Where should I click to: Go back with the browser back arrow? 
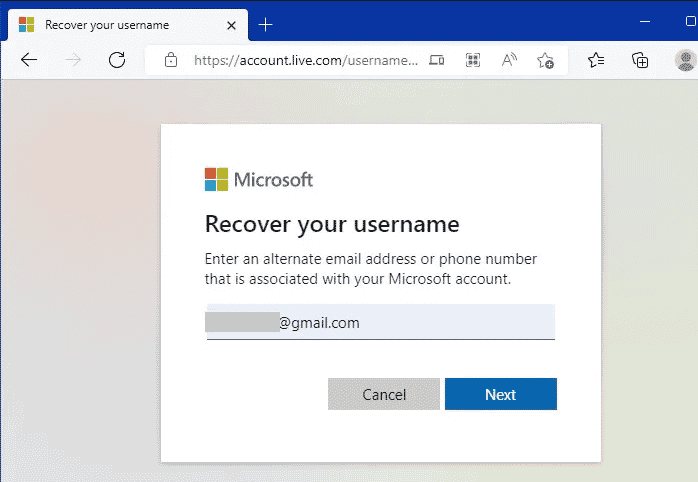click(x=29, y=60)
